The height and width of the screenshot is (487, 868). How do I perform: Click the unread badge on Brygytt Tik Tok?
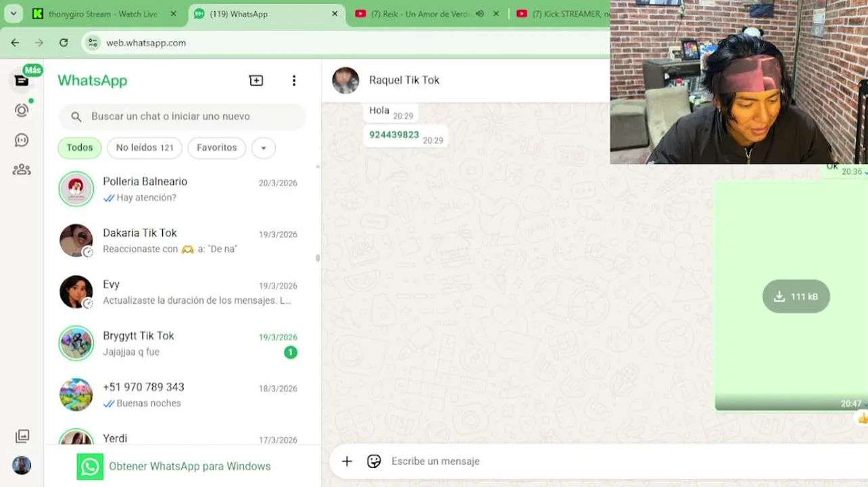click(x=291, y=352)
